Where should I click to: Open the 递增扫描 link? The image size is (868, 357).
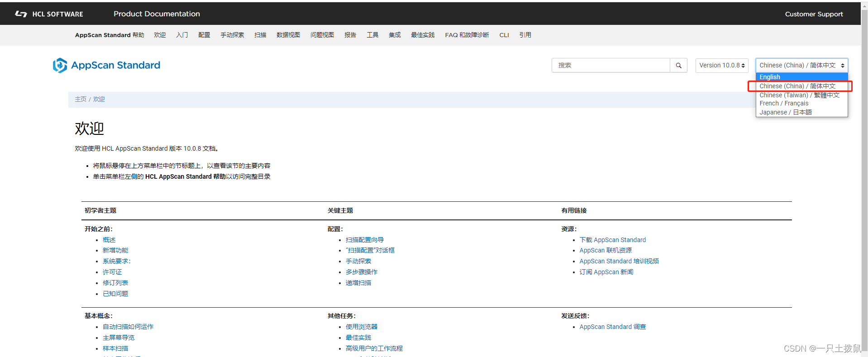click(x=358, y=283)
